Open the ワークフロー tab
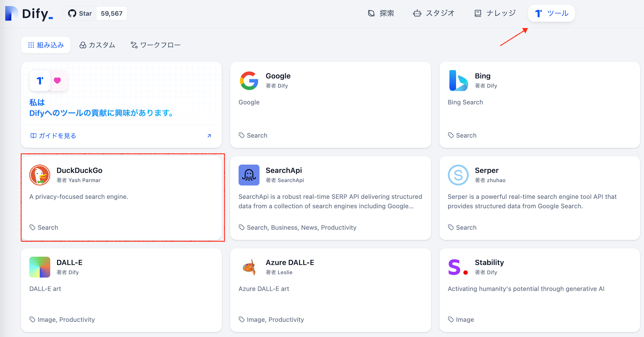The image size is (644, 337). (156, 45)
